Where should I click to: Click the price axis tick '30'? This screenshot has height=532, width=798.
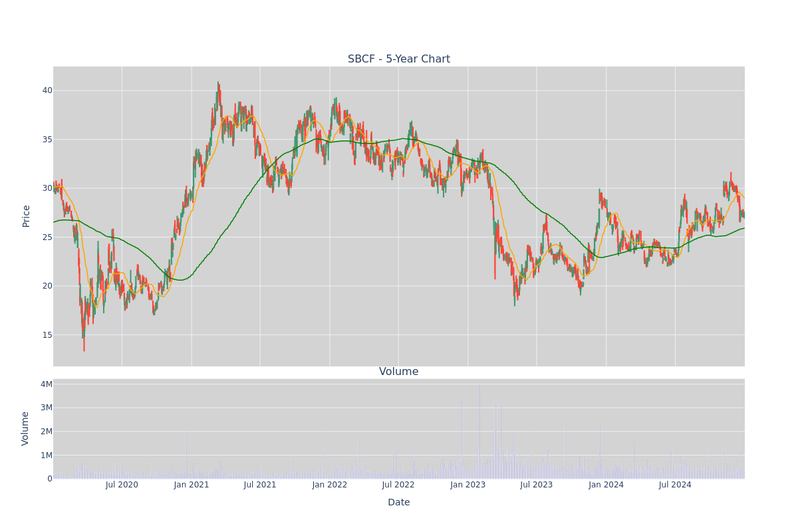47,188
